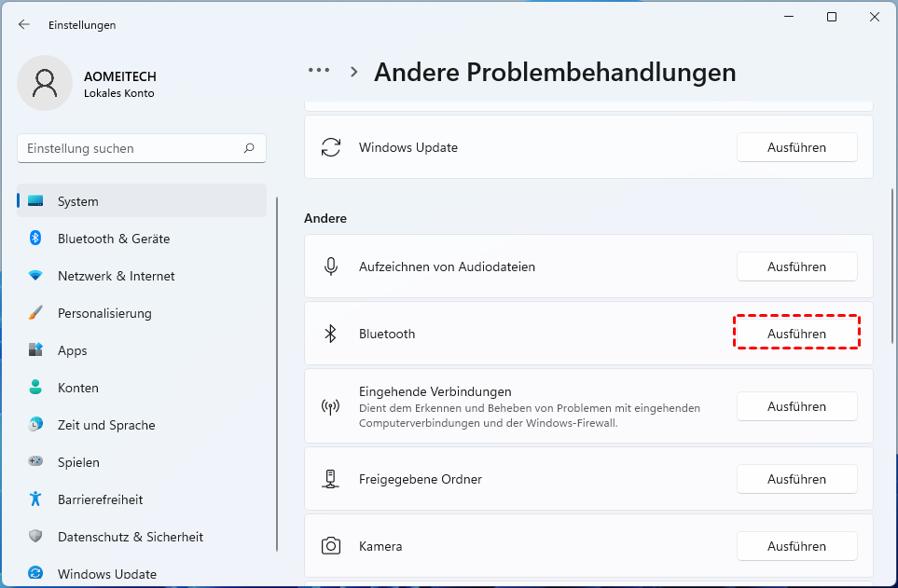Click the Windows Update troubleshooter refresh icon
This screenshot has width=898, height=588.
pyautogui.click(x=331, y=147)
